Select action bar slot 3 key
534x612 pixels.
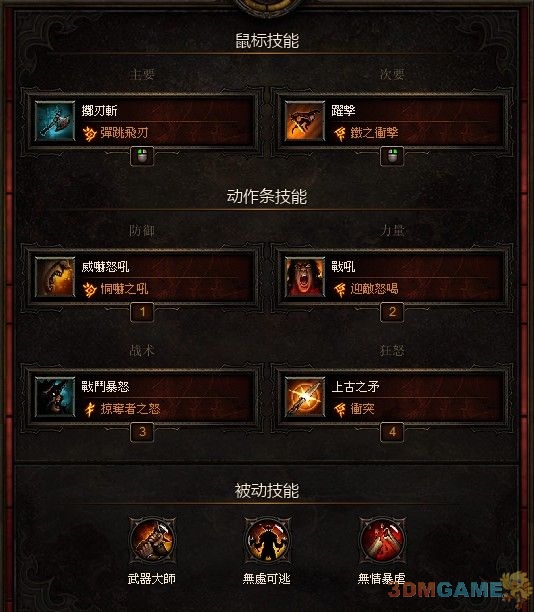click(142, 432)
